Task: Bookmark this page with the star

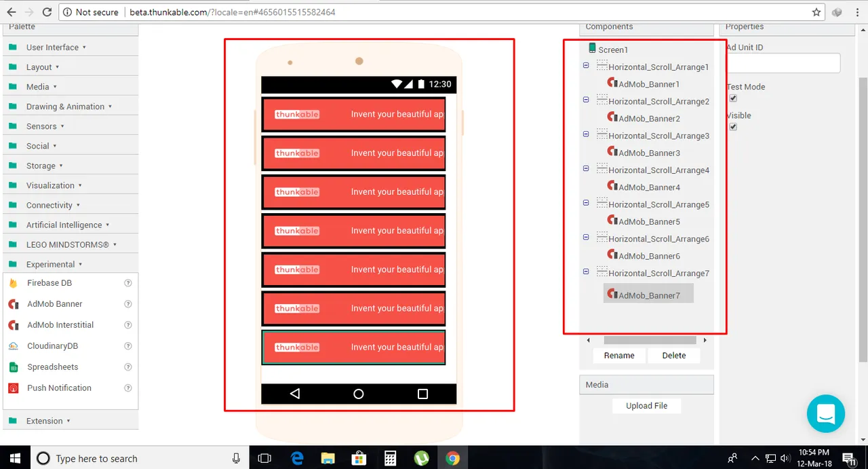Action: 816,12
